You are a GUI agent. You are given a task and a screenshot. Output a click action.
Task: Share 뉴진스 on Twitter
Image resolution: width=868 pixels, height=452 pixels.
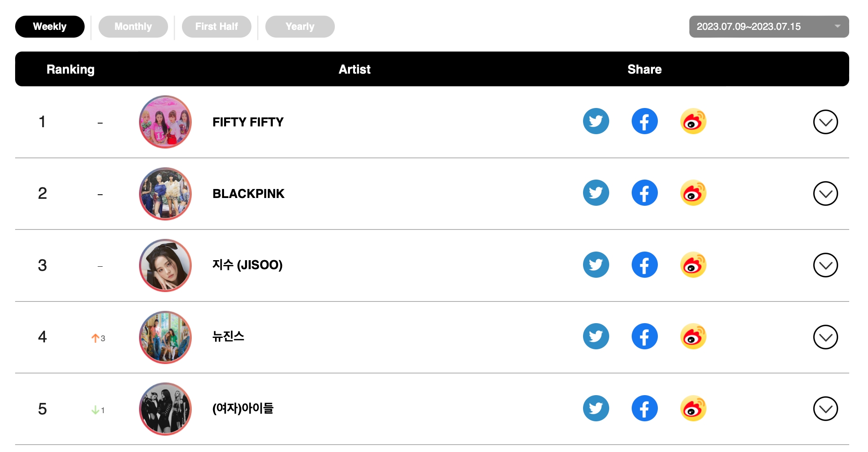point(596,336)
